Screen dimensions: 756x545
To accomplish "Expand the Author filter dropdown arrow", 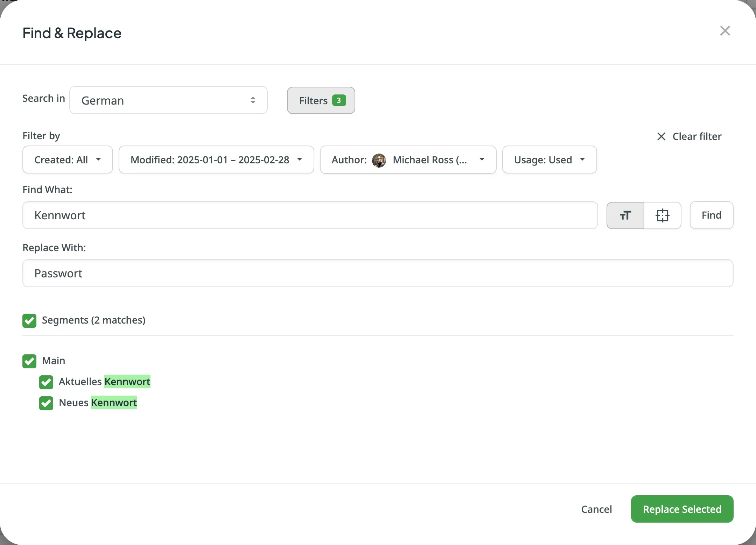I will coord(482,160).
